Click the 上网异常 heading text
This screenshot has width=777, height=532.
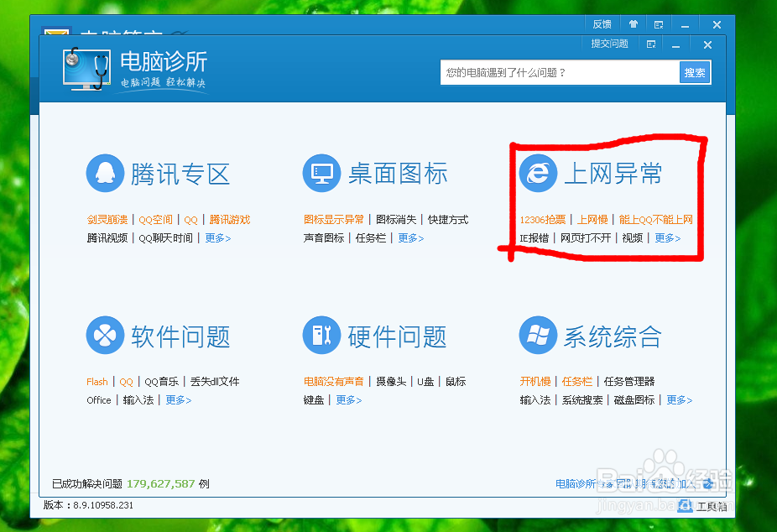click(x=613, y=174)
